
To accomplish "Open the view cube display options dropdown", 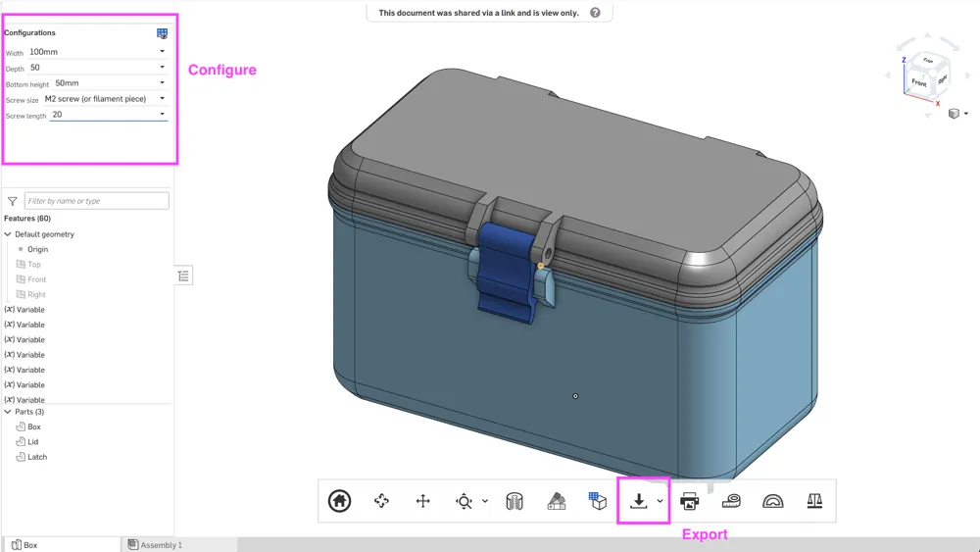I will coord(966,113).
